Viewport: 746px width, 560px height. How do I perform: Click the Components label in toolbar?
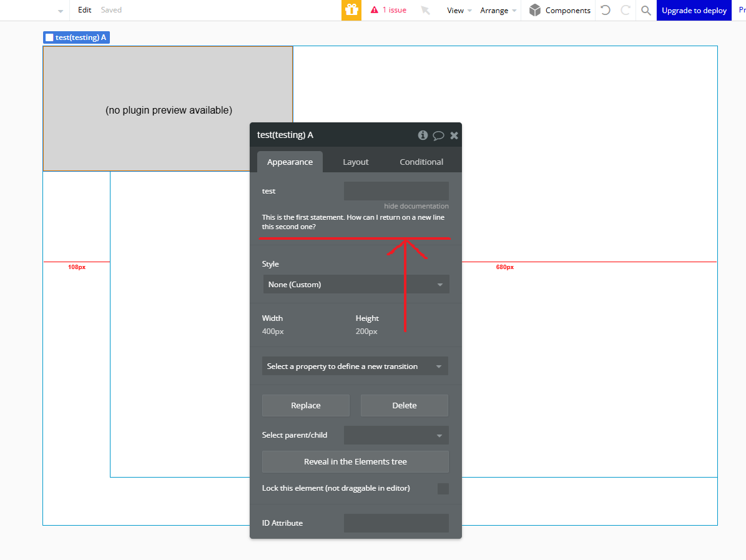[x=567, y=10]
